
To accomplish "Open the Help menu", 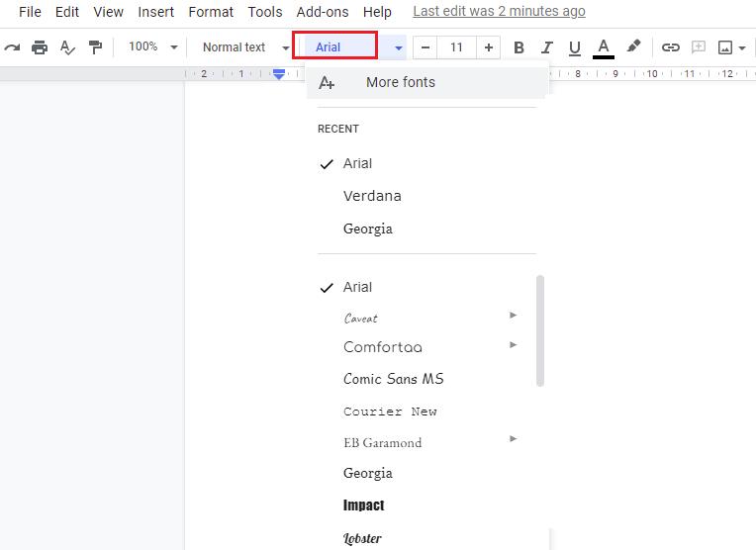I will pyautogui.click(x=377, y=12).
